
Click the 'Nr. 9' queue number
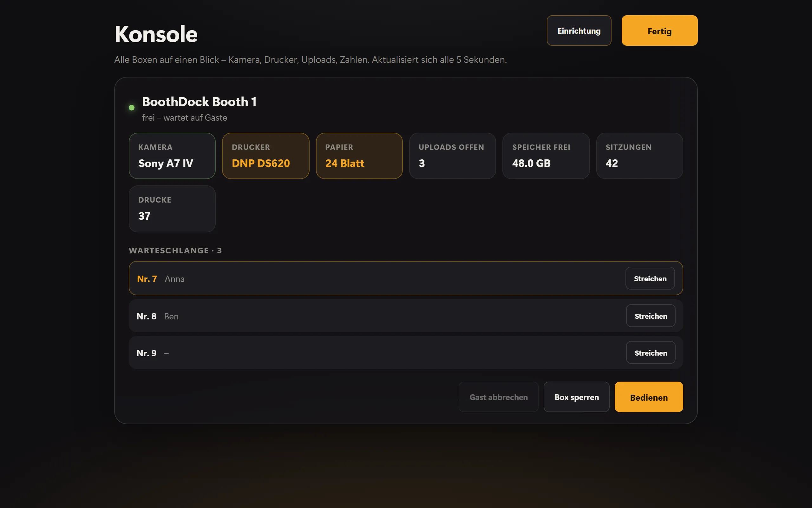(x=146, y=353)
